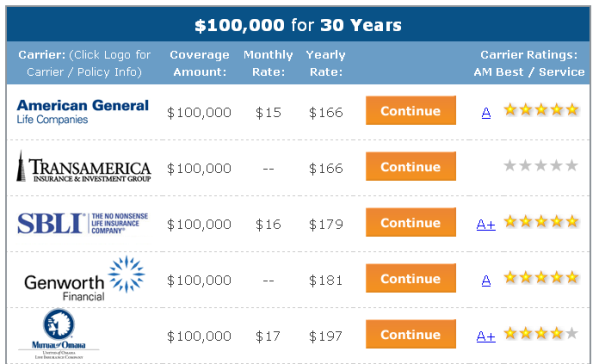This screenshot has height=364, width=600.
Task: Open Genworth's A AM Best rating link
Action: [486, 281]
